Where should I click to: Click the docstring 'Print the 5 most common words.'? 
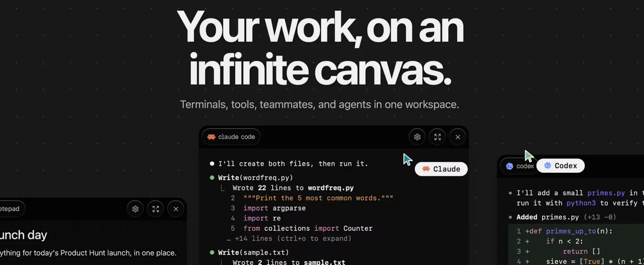[x=318, y=198]
